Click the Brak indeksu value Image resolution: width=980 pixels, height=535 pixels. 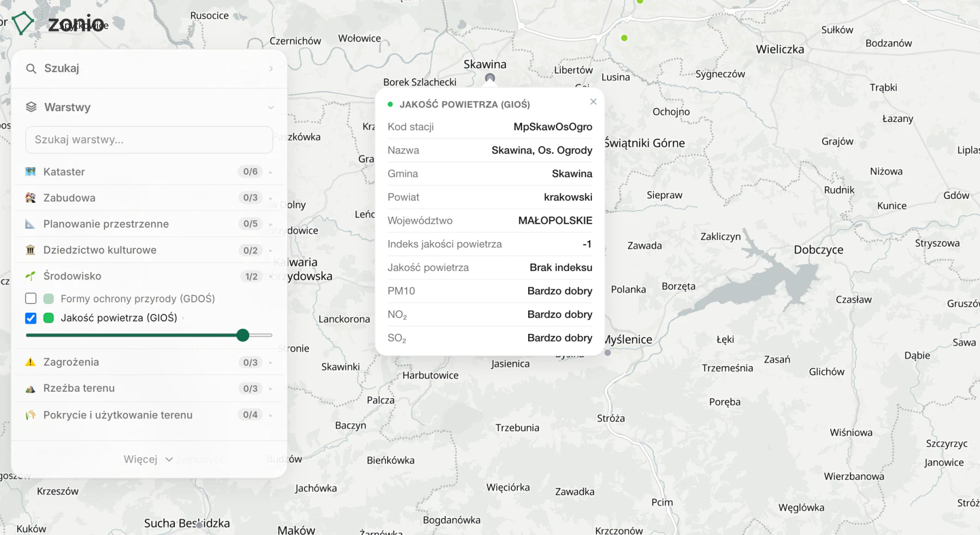click(x=561, y=267)
